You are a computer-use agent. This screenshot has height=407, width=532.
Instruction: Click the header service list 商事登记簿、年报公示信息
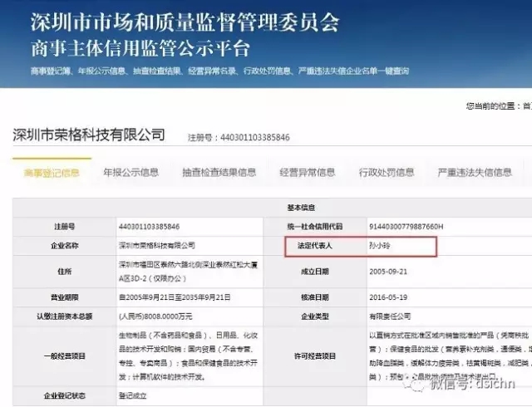point(219,71)
